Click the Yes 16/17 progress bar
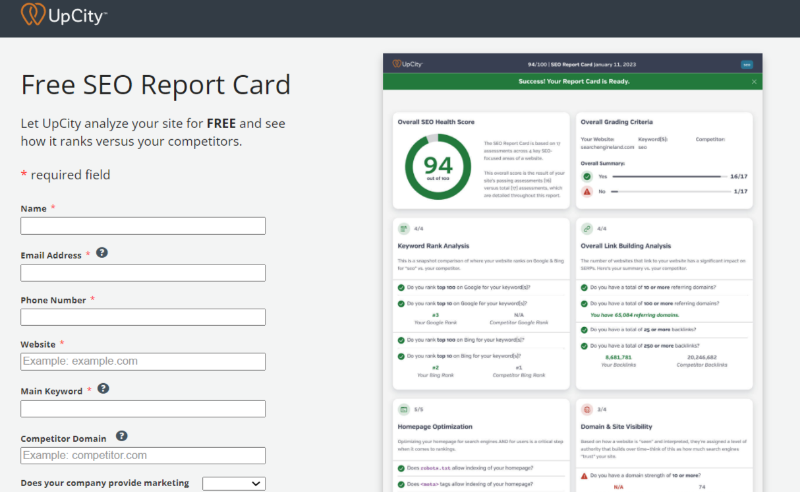Image resolution: width=800 pixels, height=492 pixels. [670, 177]
